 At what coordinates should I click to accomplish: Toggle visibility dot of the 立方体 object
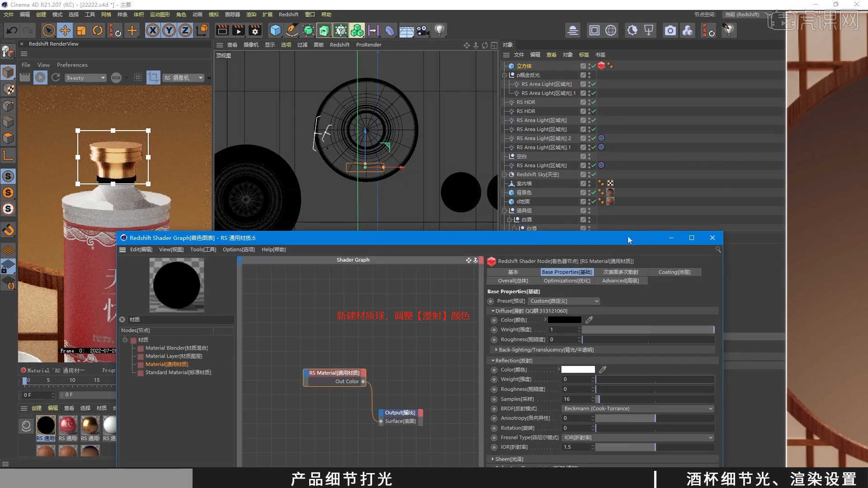coord(589,66)
